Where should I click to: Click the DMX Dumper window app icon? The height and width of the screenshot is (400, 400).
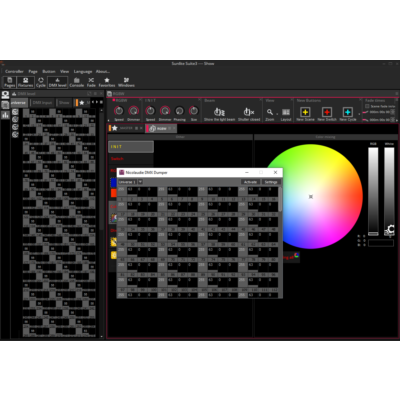click(x=122, y=172)
